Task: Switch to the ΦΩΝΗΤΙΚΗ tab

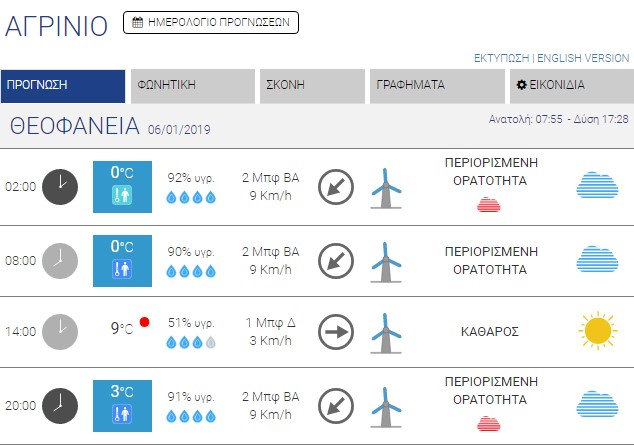Action: tap(193, 86)
